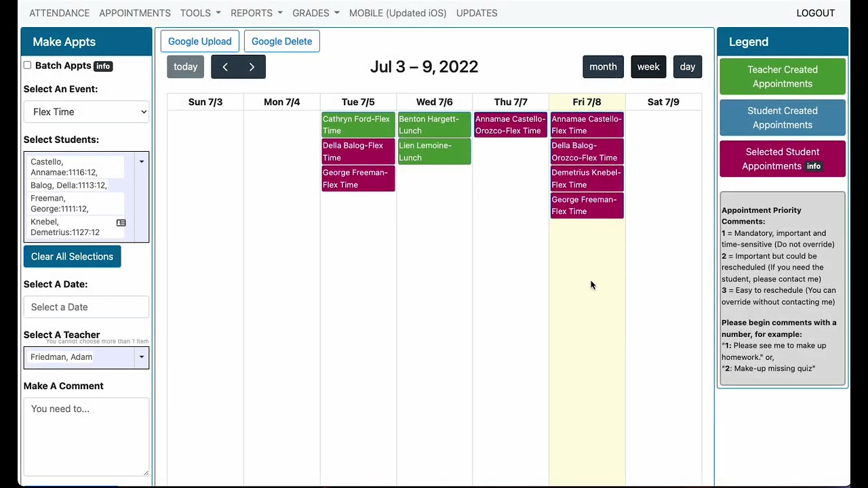Switch the calendar to day view

point(687,66)
